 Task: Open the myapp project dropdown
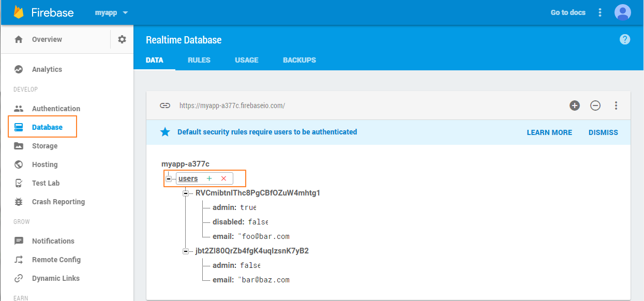point(111,12)
